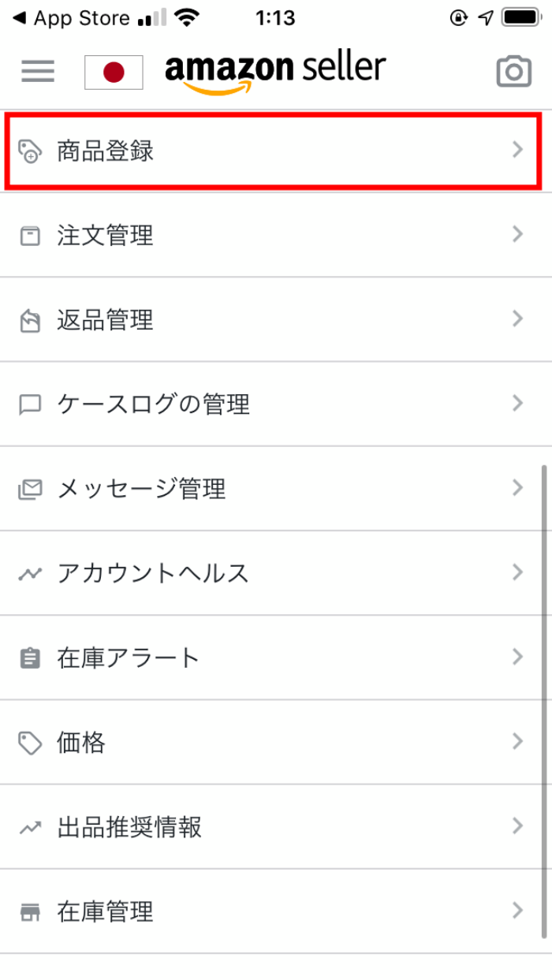Select the アカウントヘルス menu entry
This screenshot has width=552, height=980.
click(x=153, y=573)
